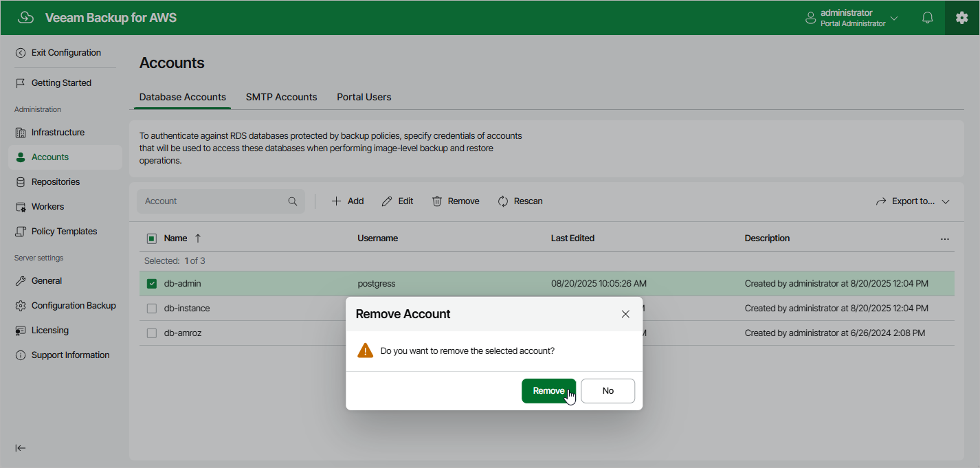Click the db-amroz account name

183,333
